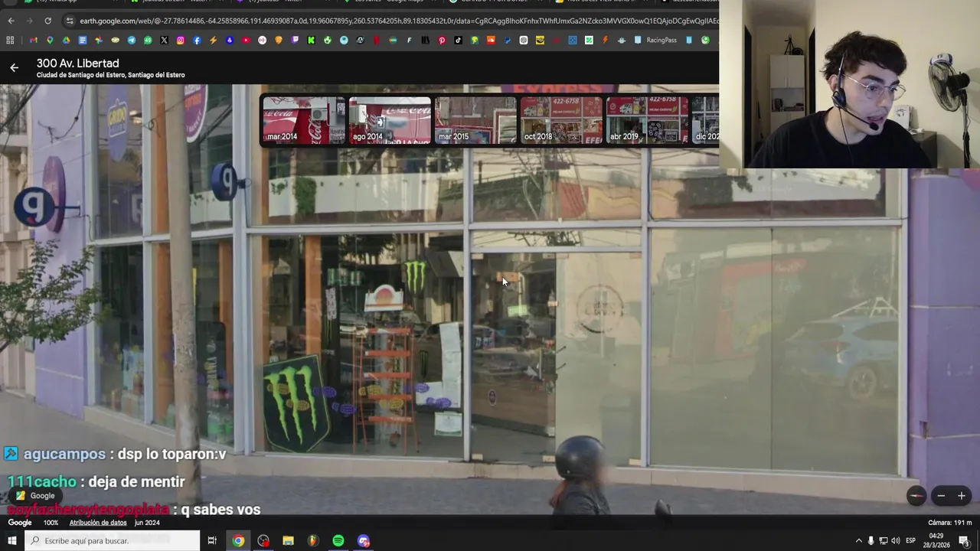The image size is (980, 551).
Task: Open the Google Docs bookmark
Action: coord(82,40)
